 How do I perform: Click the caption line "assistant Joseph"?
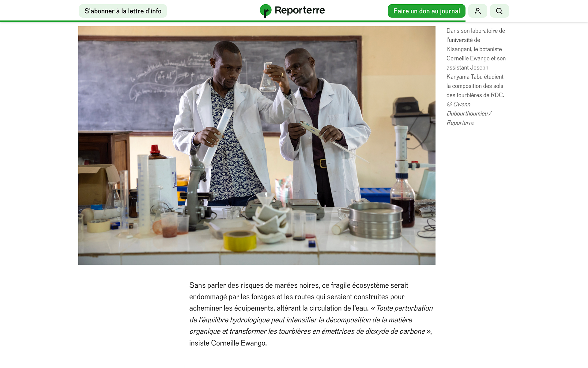pyautogui.click(x=467, y=67)
